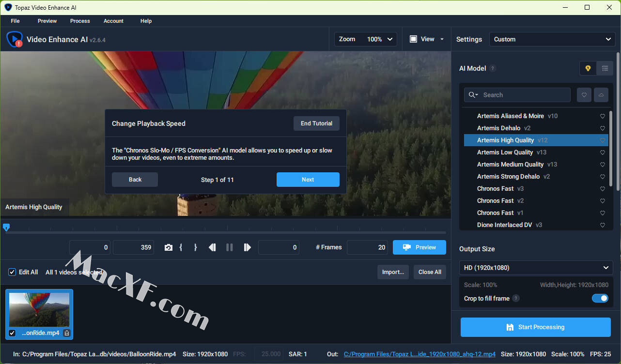The image size is (621, 364).
Task: Open the Account menu
Action: point(113,21)
